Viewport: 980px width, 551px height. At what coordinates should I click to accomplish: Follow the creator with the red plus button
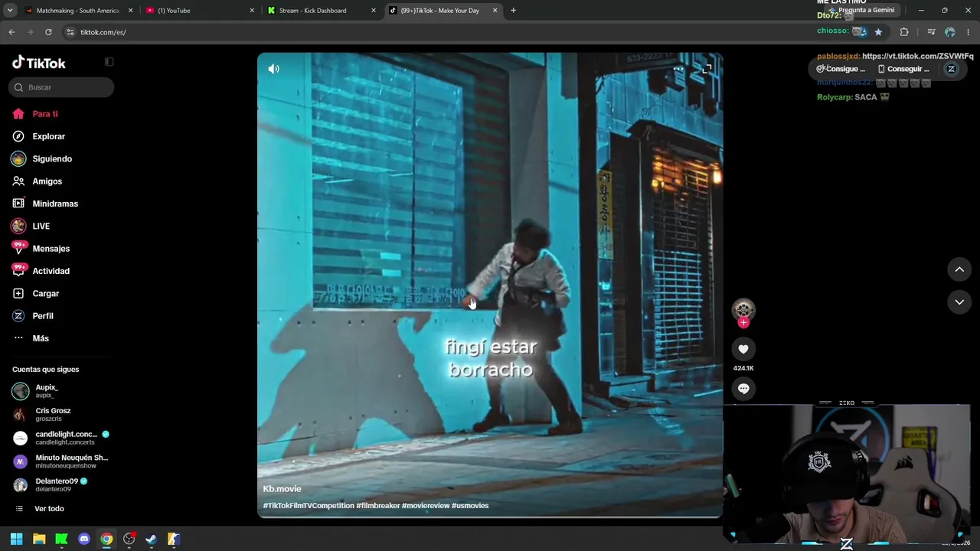(x=743, y=323)
